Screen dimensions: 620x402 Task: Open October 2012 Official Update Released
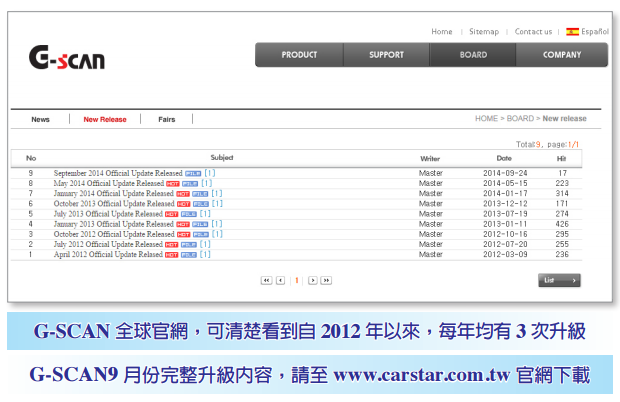(114, 234)
